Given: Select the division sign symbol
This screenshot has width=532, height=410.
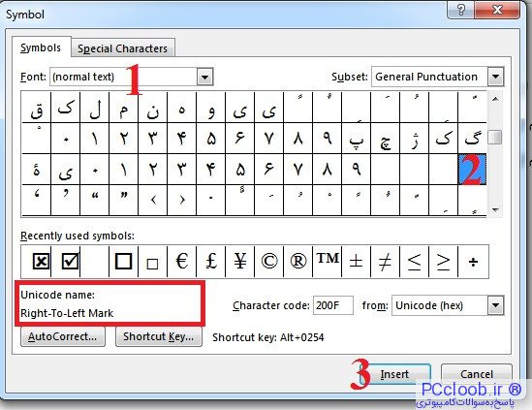Looking at the screenshot, I should point(473,262).
